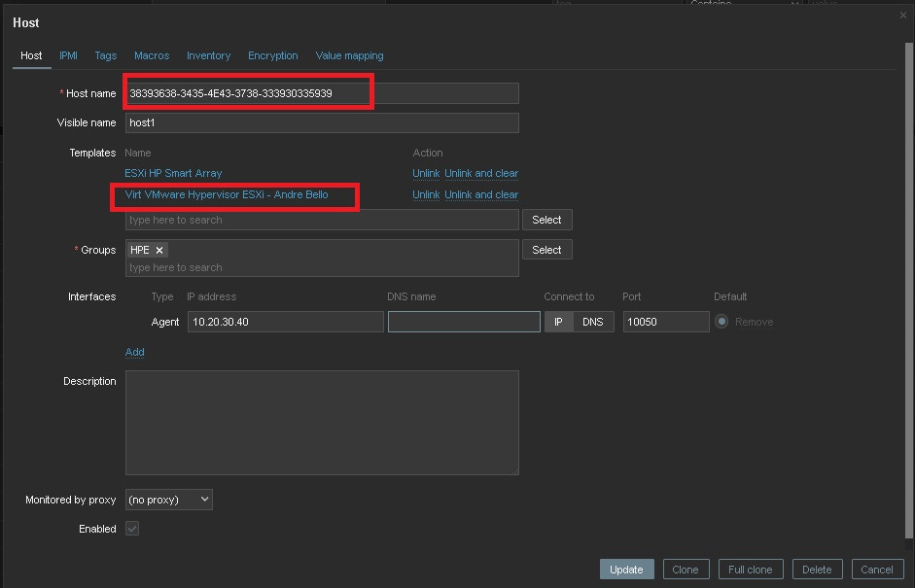915x588 pixels.
Task: Remove the HPE group tag
Action: pos(159,250)
